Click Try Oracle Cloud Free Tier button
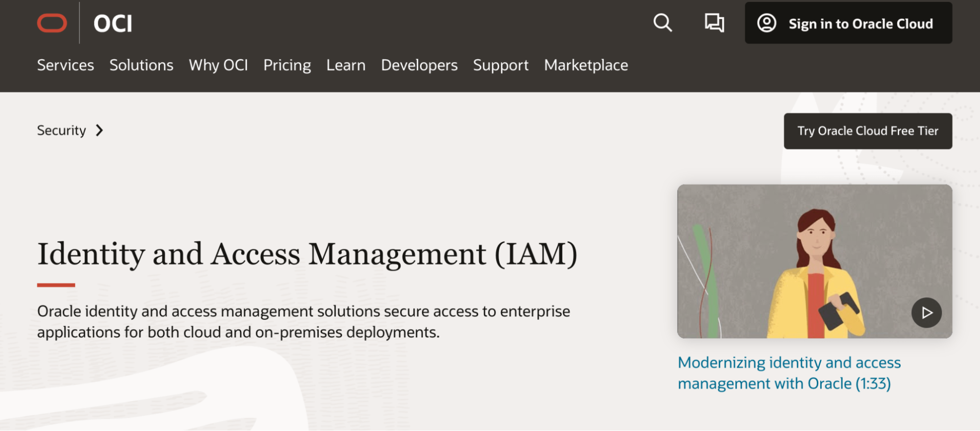The height and width of the screenshot is (431, 980). click(868, 131)
